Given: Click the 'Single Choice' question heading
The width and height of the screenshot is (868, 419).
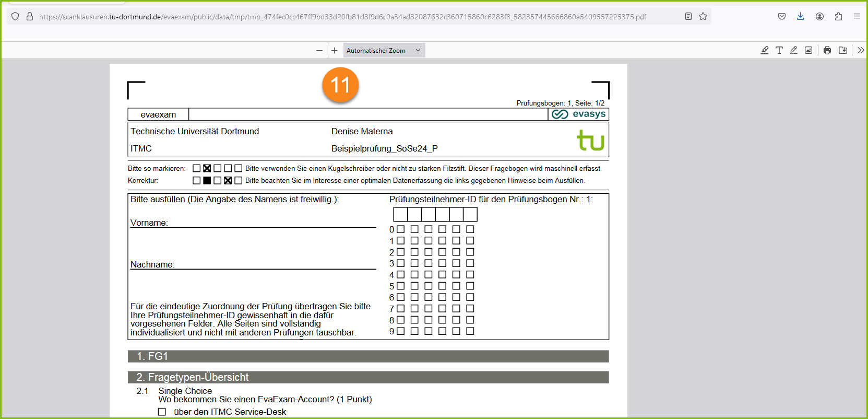Looking at the screenshot, I should pos(185,391).
